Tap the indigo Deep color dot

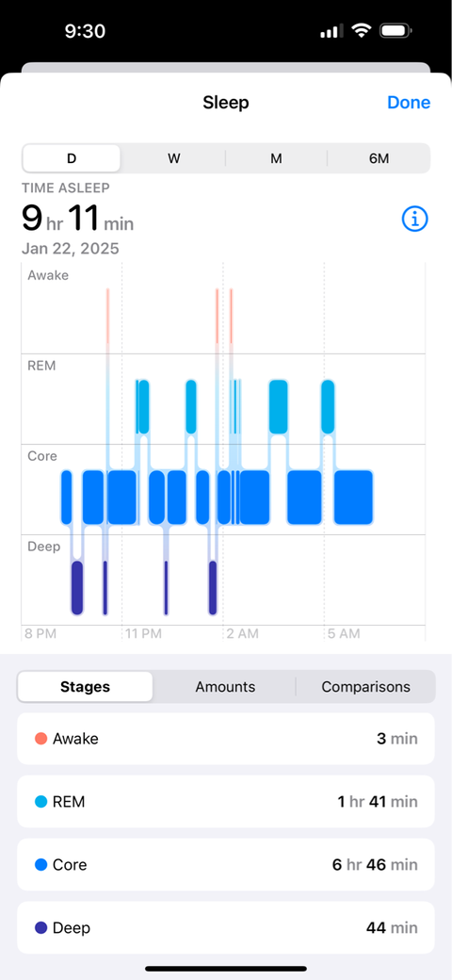[41, 928]
